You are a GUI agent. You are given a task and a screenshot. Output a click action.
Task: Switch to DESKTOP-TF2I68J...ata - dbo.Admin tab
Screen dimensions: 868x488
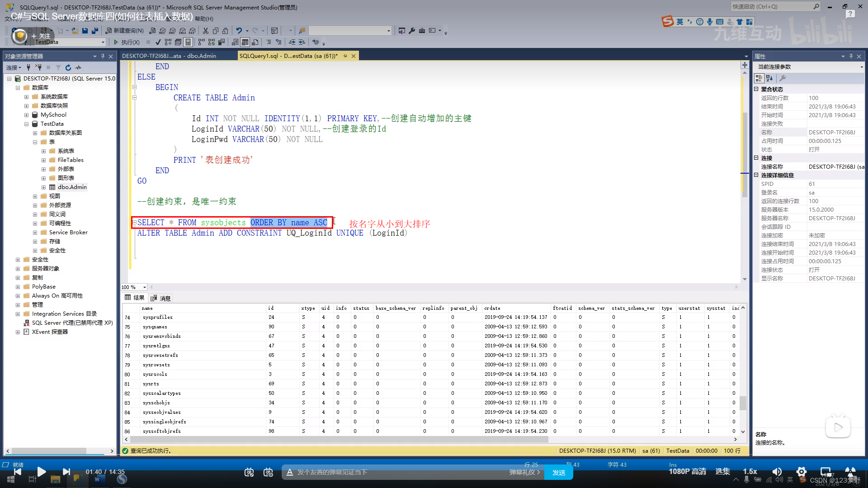click(x=169, y=56)
